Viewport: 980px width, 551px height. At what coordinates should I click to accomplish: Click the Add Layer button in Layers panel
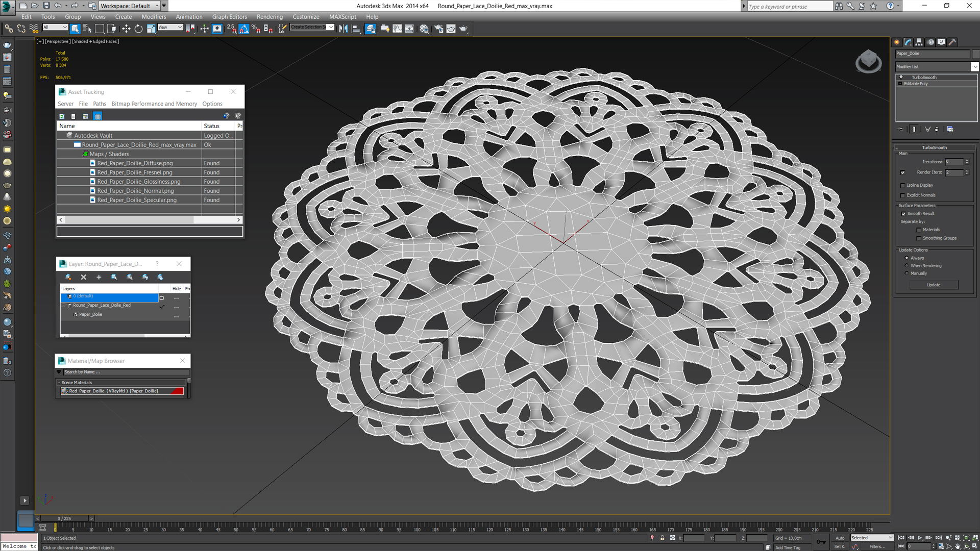pyautogui.click(x=99, y=277)
